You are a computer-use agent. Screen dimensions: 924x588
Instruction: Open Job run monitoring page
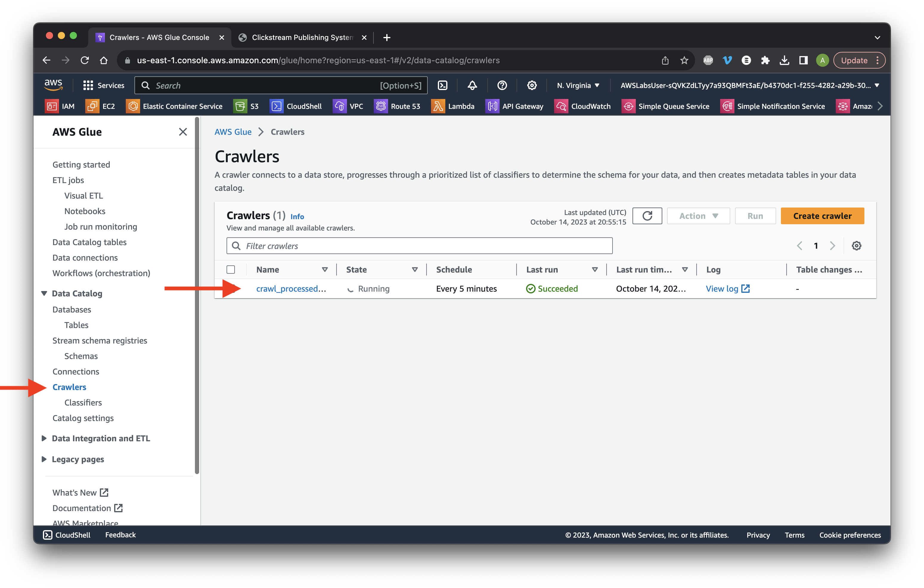point(100,226)
